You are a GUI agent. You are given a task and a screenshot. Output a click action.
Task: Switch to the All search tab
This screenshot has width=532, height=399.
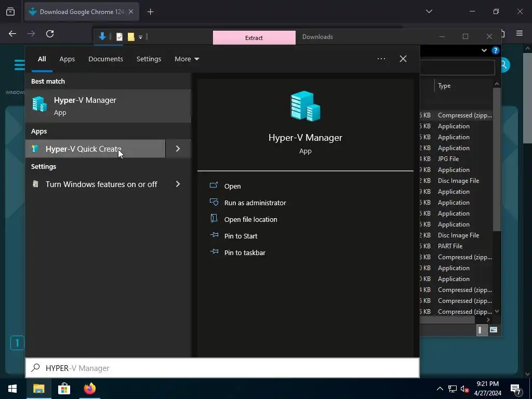(x=42, y=59)
